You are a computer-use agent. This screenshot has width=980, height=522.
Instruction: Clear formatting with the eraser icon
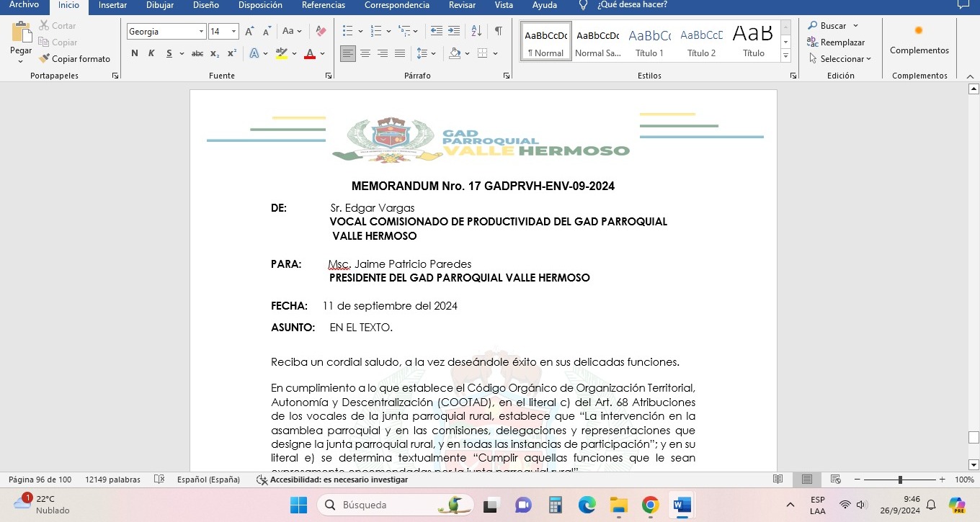(x=321, y=32)
